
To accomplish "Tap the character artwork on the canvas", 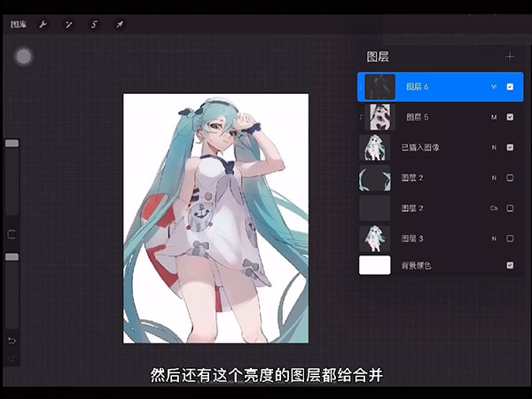I will tap(215, 218).
